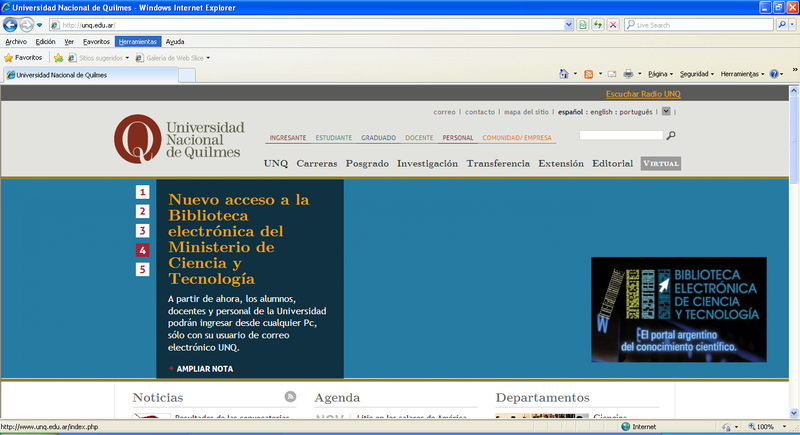The height and width of the screenshot is (435, 800).
Task: Open the address bar history dropdown arrow
Action: [x=569, y=24]
